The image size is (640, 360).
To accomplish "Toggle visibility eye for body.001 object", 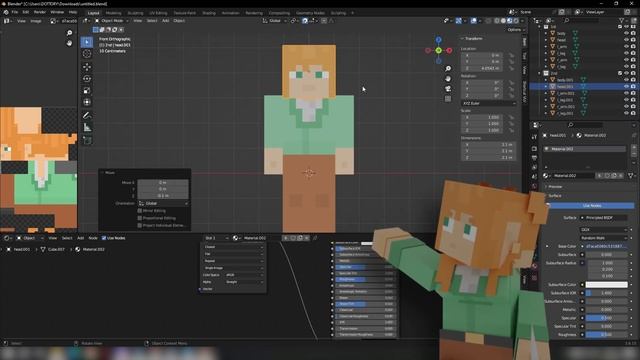I will click(626, 80).
